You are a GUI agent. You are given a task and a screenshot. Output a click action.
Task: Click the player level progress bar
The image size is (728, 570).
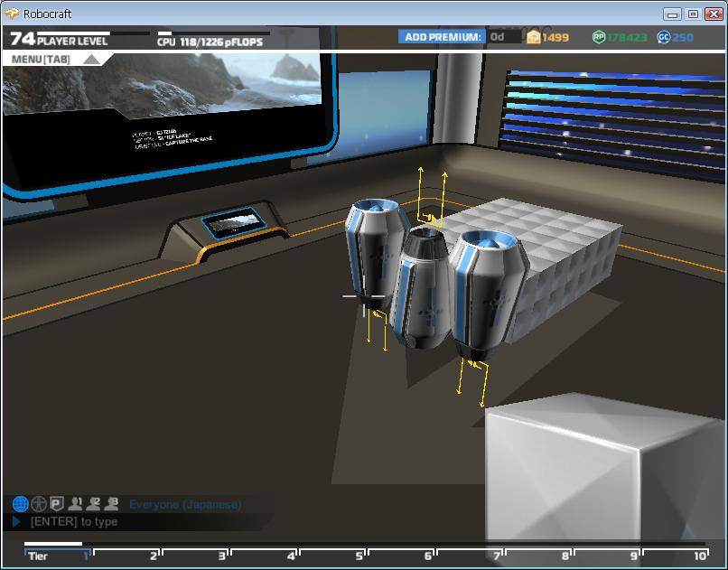pyautogui.click(x=93, y=33)
